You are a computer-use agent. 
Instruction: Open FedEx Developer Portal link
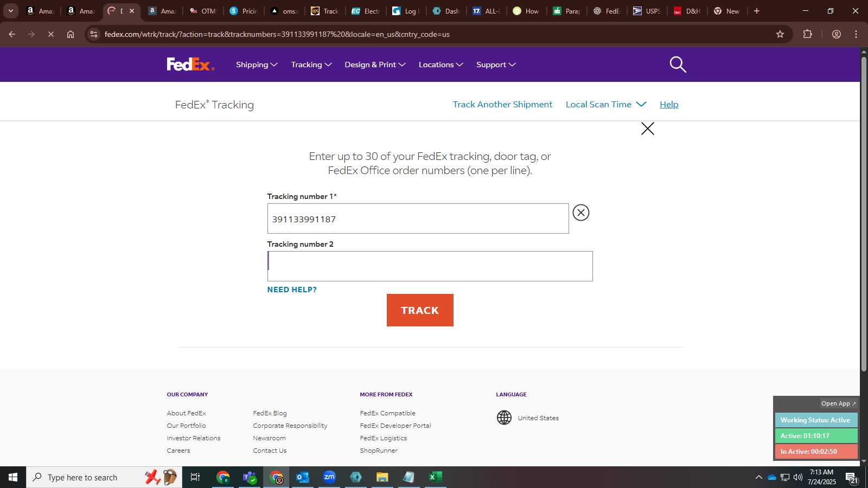click(x=395, y=426)
